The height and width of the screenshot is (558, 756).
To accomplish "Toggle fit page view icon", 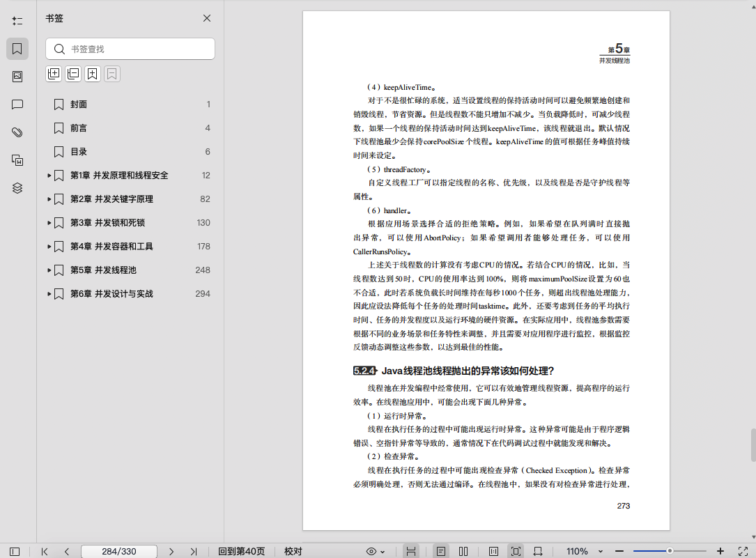I will coord(516,551).
